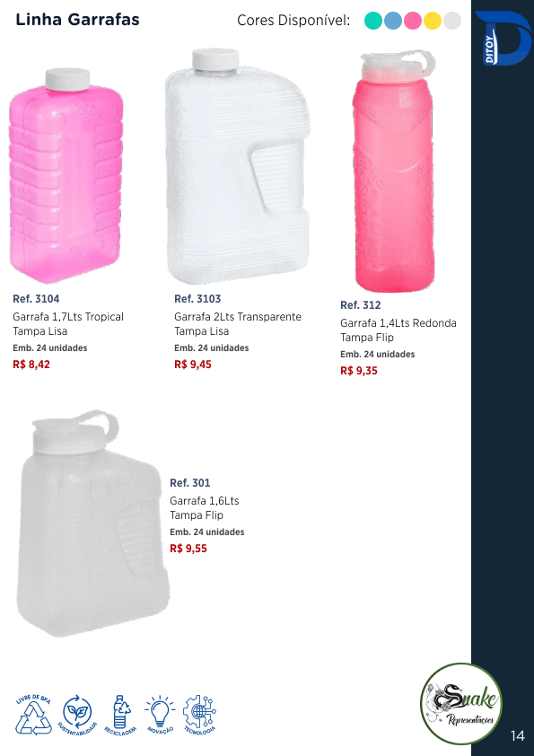Click the Ref. 3104 product reference
This screenshot has width=534, height=756.
click(36, 299)
